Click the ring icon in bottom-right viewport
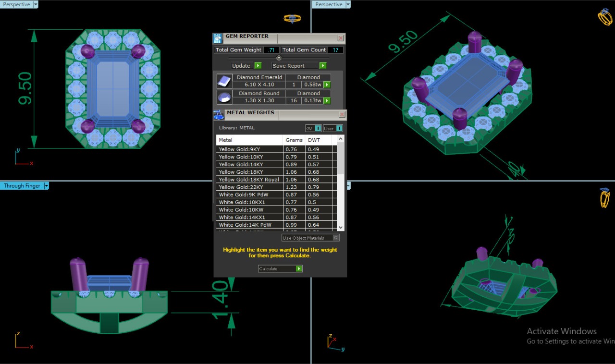 click(604, 198)
